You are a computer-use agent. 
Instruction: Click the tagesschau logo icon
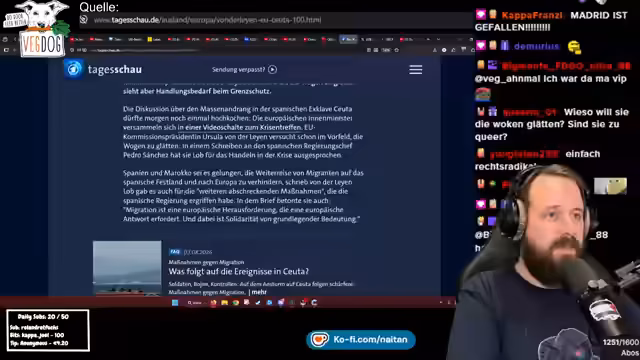point(74,69)
